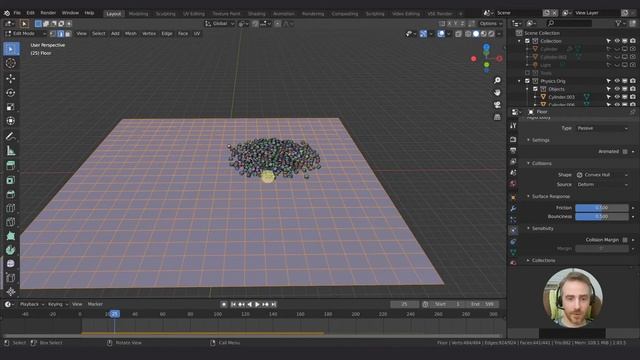Play the animation forward
Image resolution: width=640 pixels, height=360 pixels.
pos(258,304)
